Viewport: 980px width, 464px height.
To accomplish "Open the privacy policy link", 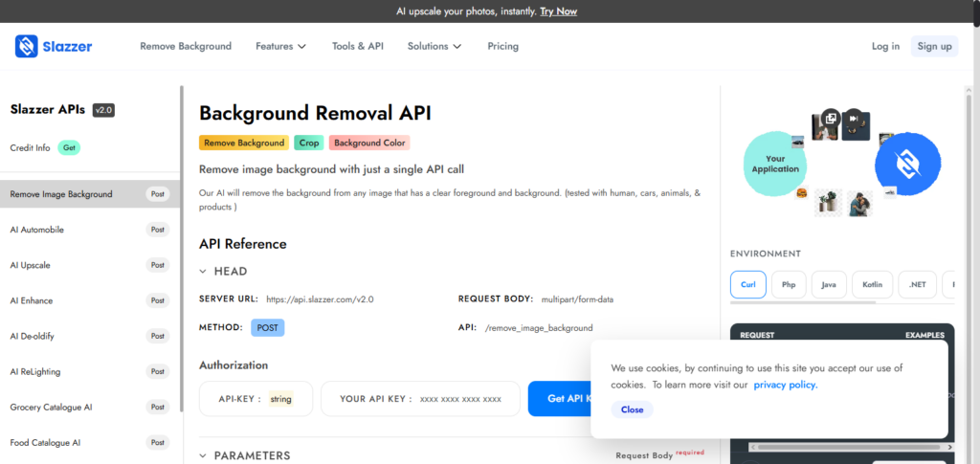I will [x=785, y=385].
